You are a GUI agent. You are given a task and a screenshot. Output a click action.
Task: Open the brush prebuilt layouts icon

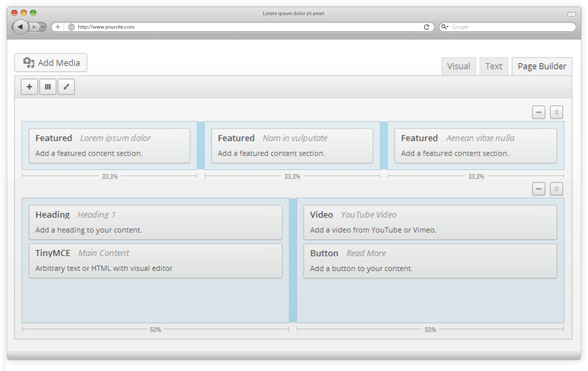click(x=66, y=87)
